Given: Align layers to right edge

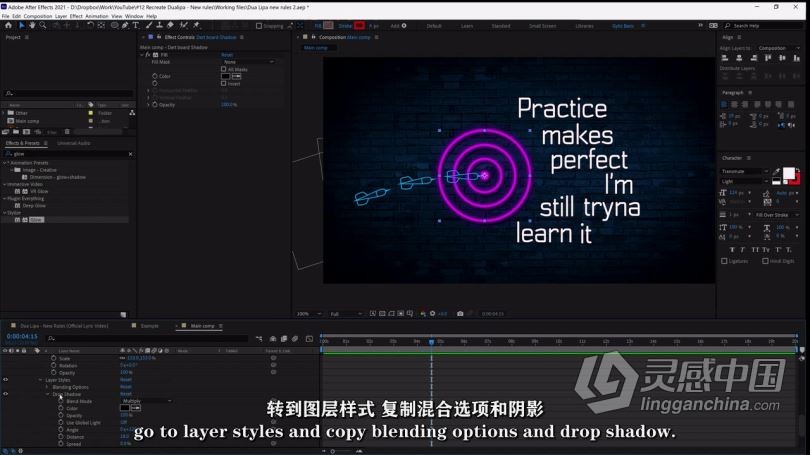Looking at the screenshot, I should 754,58.
